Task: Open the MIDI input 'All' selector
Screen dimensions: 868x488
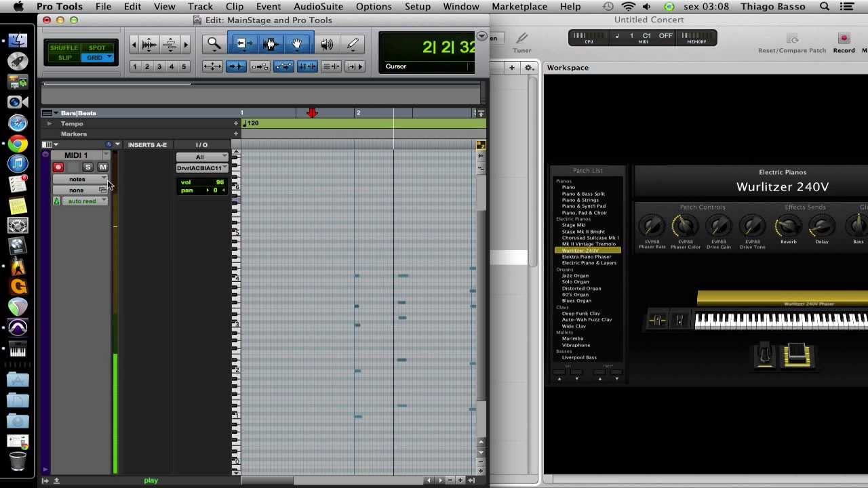Action: coord(202,157)
